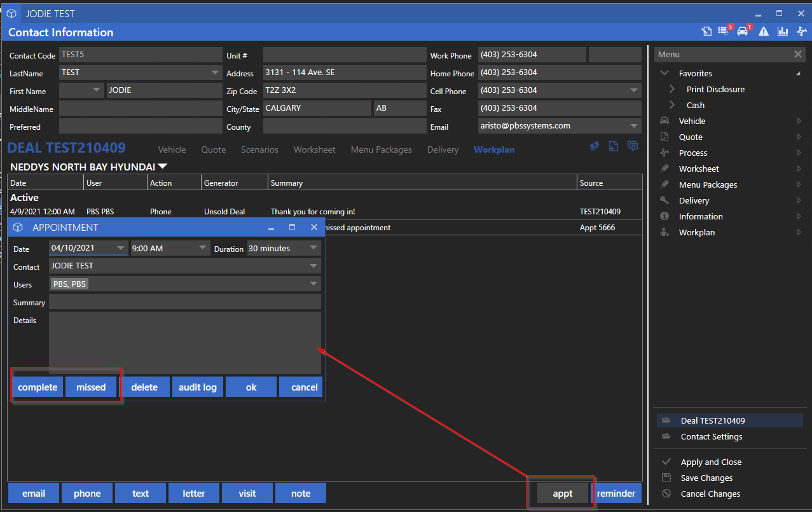
Task: Switch to the Delivery deal tab
Action: point(443,149)
